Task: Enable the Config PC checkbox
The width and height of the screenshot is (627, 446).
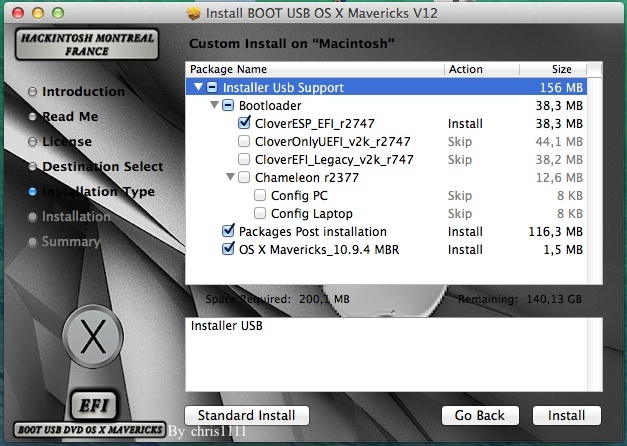Action: coord(260,195)
